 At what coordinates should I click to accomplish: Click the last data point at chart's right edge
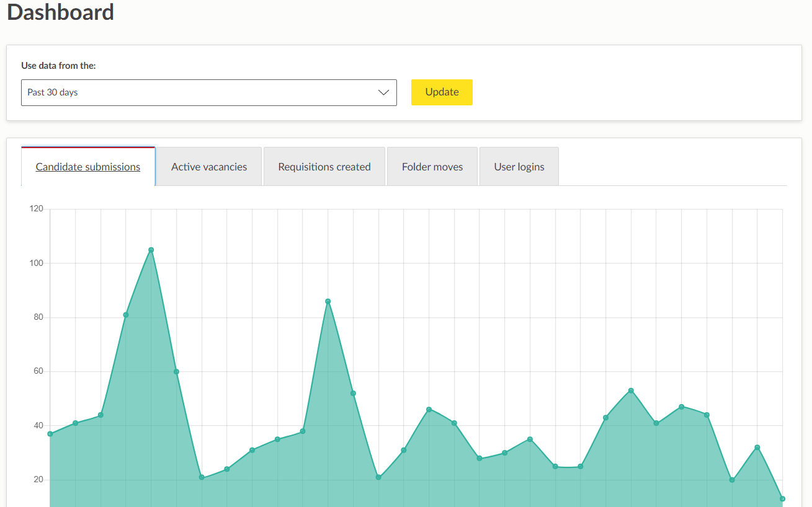(782, 499)
